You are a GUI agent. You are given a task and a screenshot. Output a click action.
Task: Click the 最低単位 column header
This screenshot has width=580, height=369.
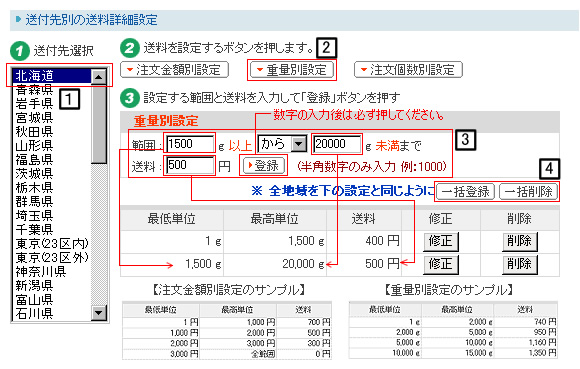click(172, 219)
